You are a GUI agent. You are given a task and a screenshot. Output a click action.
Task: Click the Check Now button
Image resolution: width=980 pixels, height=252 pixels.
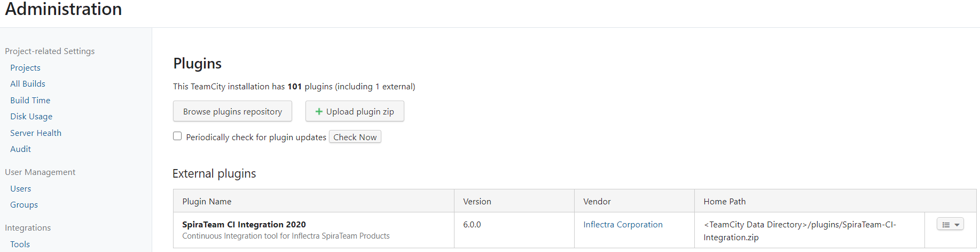[355, 137]
